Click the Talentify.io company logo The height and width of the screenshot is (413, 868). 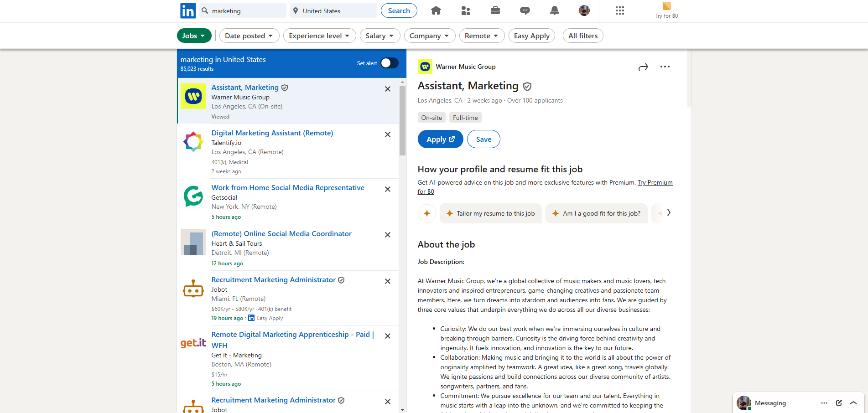193,142
